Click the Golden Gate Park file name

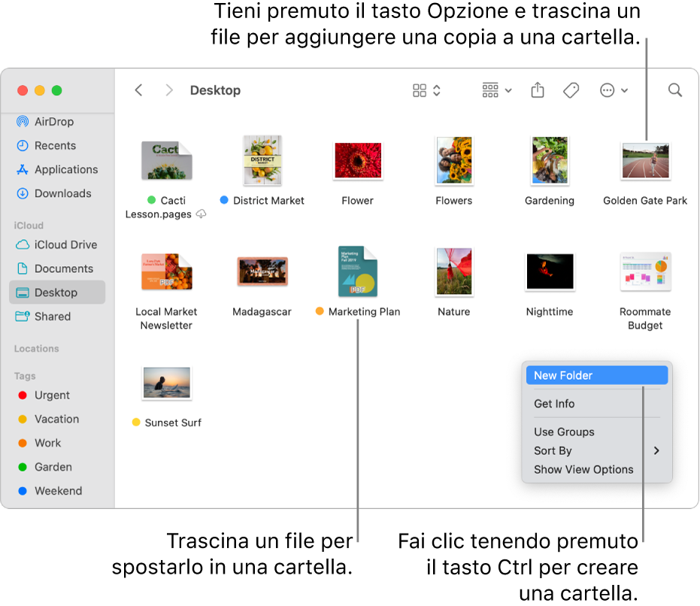point(645,201)
